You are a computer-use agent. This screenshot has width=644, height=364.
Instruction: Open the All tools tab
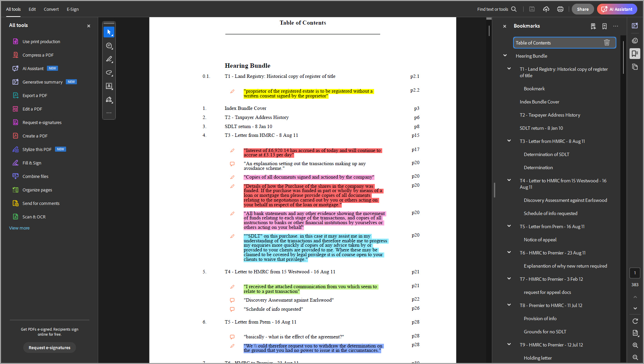(x=13, y=9)
